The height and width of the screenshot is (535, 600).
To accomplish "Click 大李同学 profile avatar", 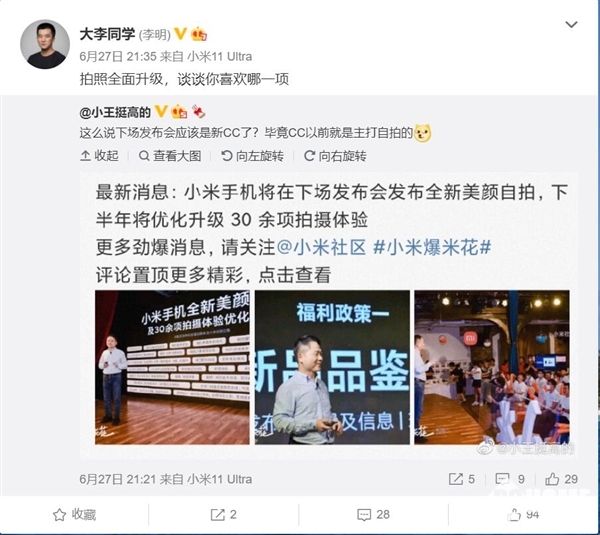I will coord(45,44).
